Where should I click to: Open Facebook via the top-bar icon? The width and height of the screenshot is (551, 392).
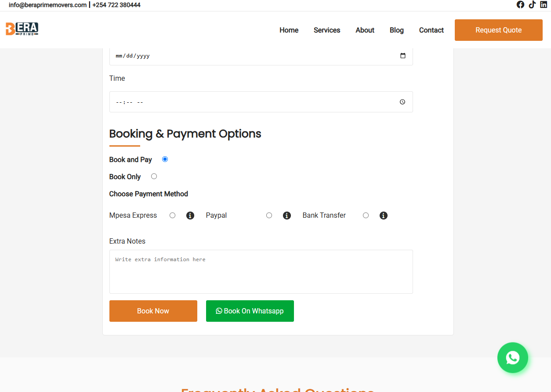[x=520, y=5]
